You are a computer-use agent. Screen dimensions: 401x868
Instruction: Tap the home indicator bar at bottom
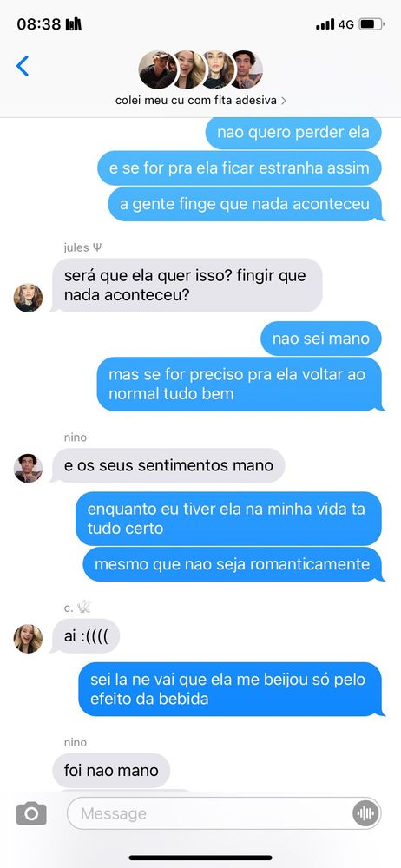[200, 858]
